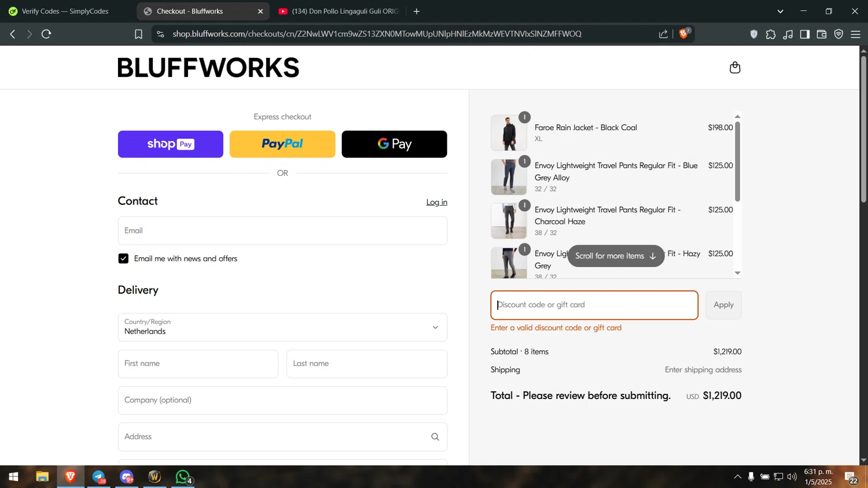The image size is (868, 488).
Task: Click the browser address URL bar
Action: pyautogui.click(x=377, y=34)
